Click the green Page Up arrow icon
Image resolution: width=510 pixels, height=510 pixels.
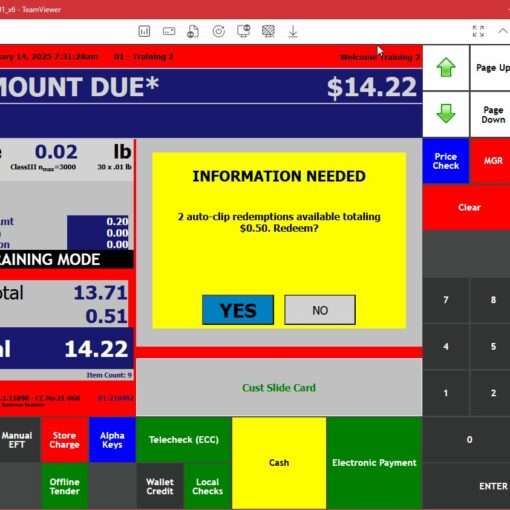[x=446, y=67]
